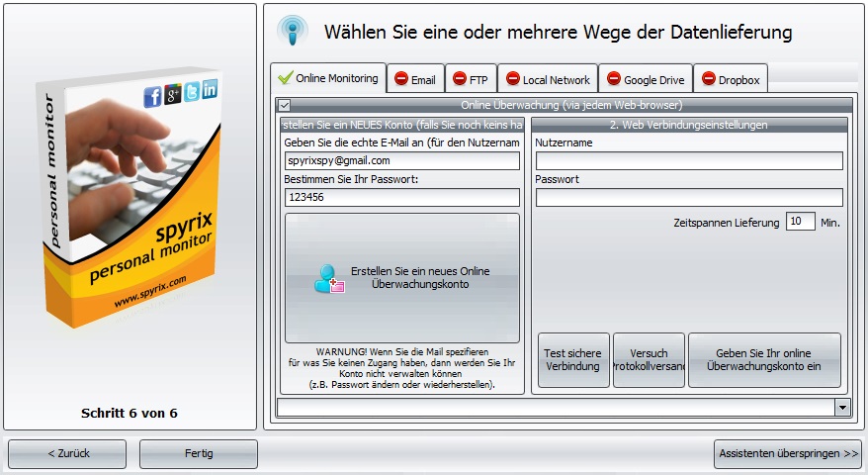Click the LinkedIn icon on the product box
Viewport: 868px width, 475px height.
[210, 89]
